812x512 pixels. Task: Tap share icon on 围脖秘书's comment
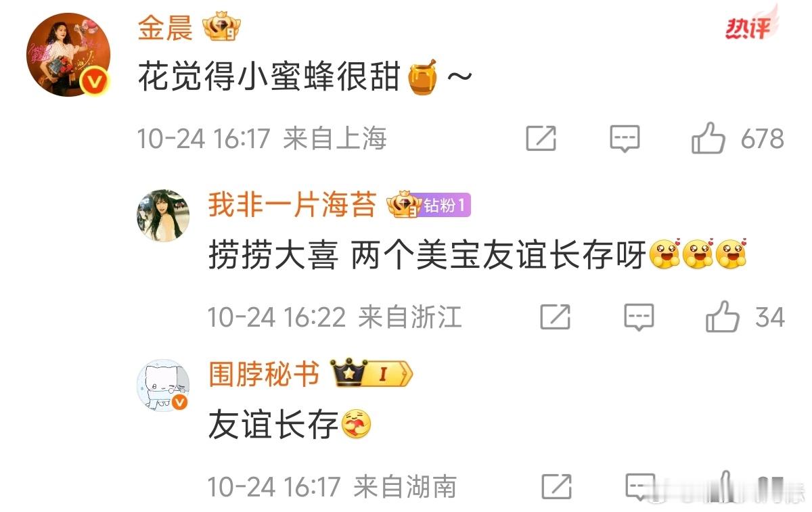click(556, 486)
